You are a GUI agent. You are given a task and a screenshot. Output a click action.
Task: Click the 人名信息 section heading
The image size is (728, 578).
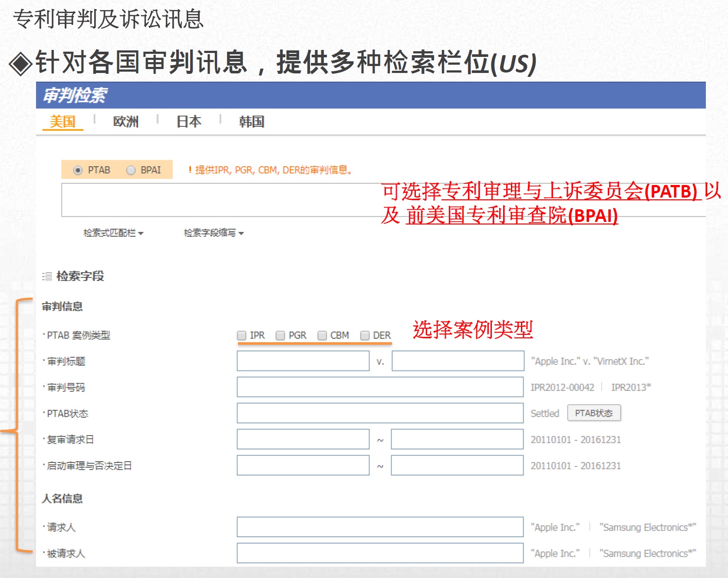click(x=62, y=499)
